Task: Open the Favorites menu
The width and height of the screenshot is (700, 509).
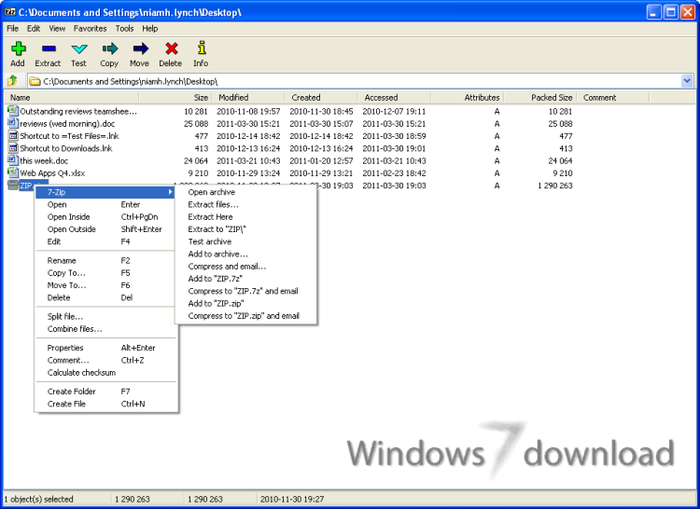Action: coord(90,29)
